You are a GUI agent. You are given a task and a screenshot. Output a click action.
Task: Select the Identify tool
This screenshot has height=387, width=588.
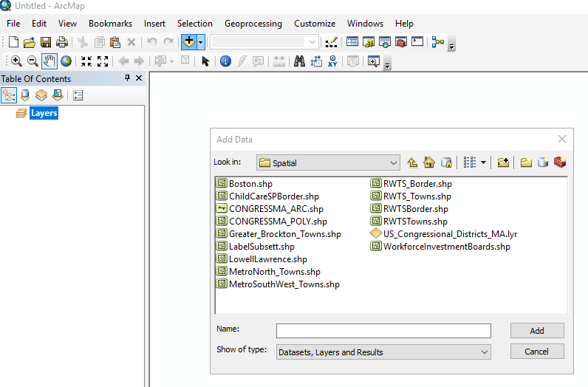(x=225, y=61)
